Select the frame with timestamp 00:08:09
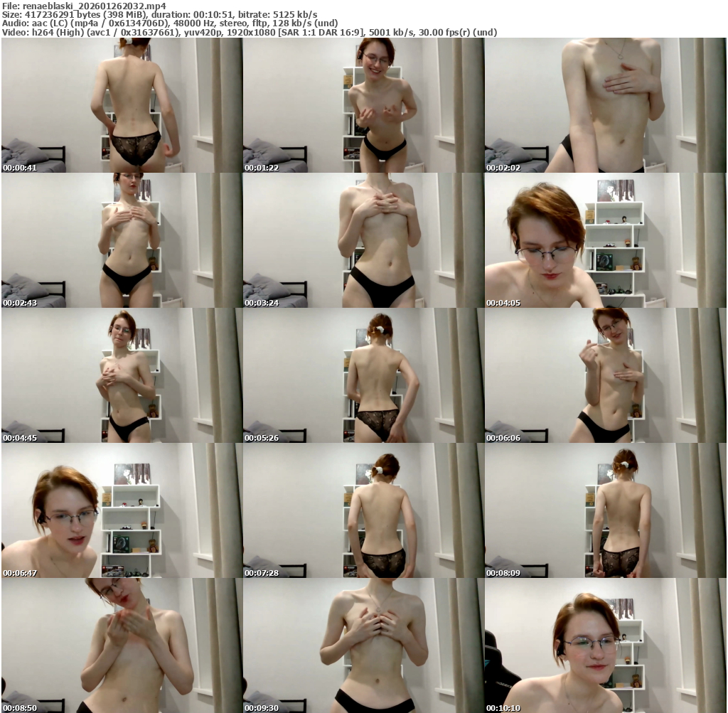728x713 pixels. point(606,510)
